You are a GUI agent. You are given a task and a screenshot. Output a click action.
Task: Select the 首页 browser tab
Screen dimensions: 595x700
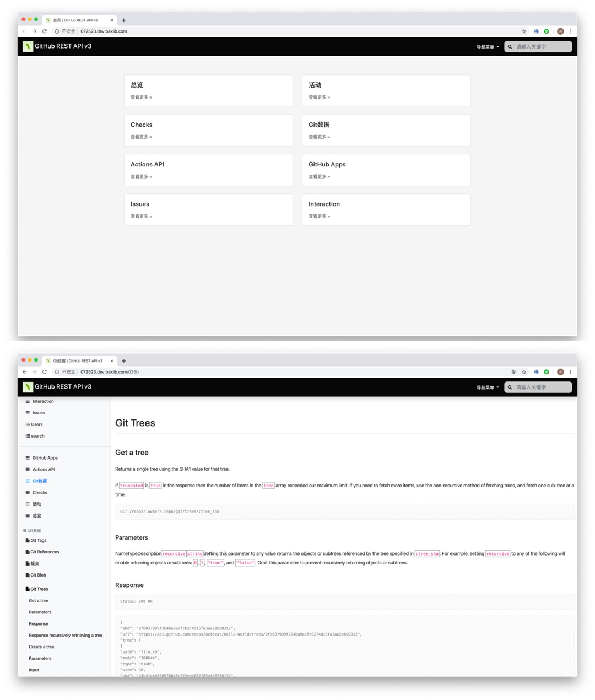[x=79, y=20]
